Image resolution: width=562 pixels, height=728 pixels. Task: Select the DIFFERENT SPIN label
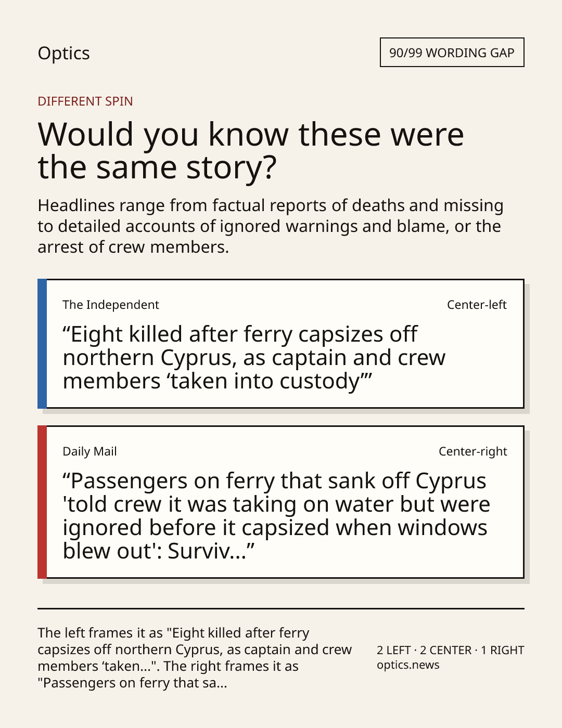pos(85,101)
